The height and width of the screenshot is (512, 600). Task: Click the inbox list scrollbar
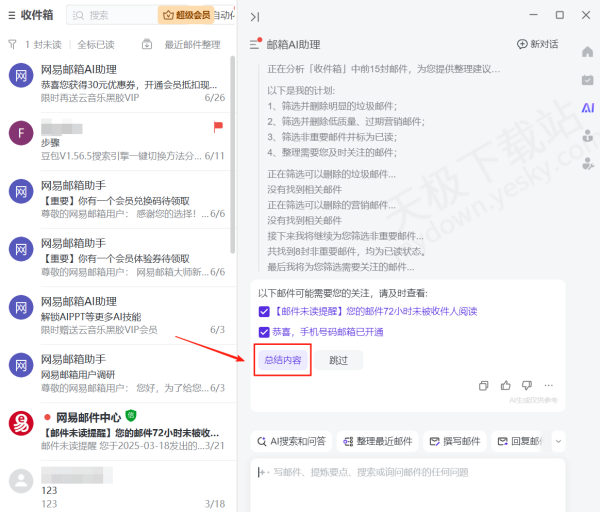point(232,150)
